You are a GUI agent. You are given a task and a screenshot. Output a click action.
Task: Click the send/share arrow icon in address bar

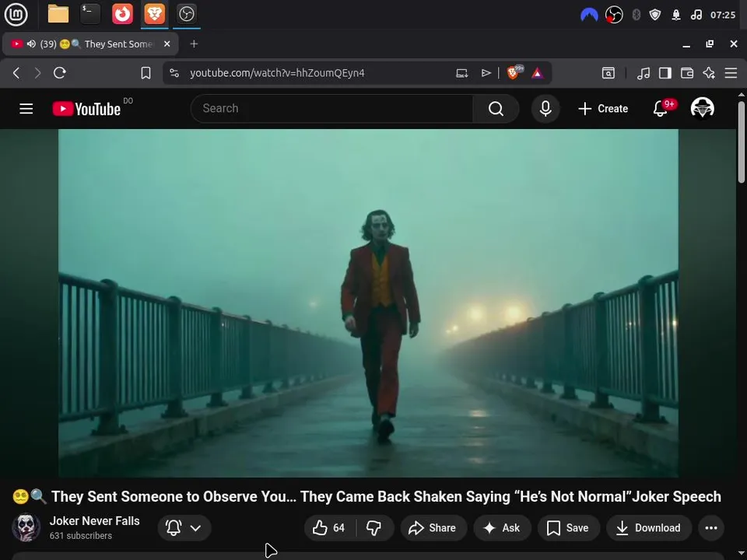[486, 73]
